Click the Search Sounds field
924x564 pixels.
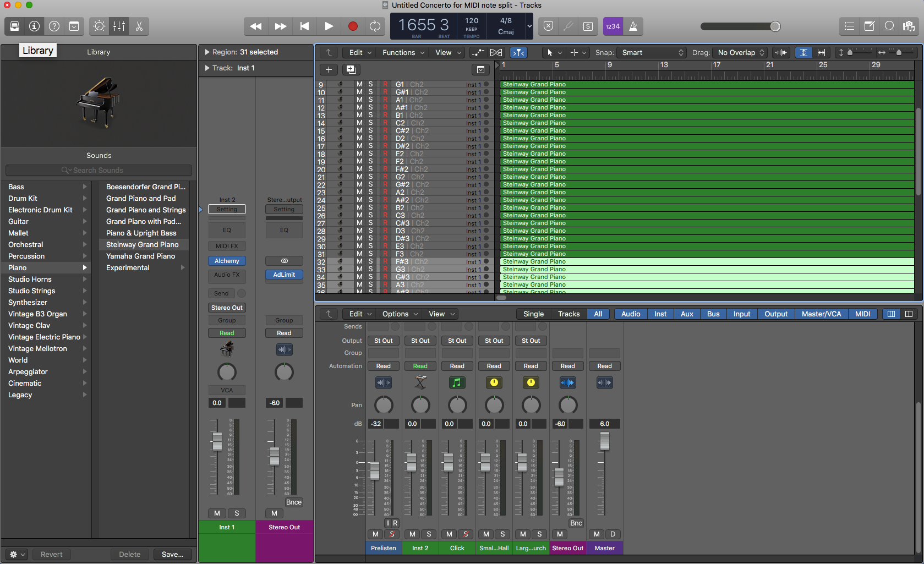click(x=99, y=171)
